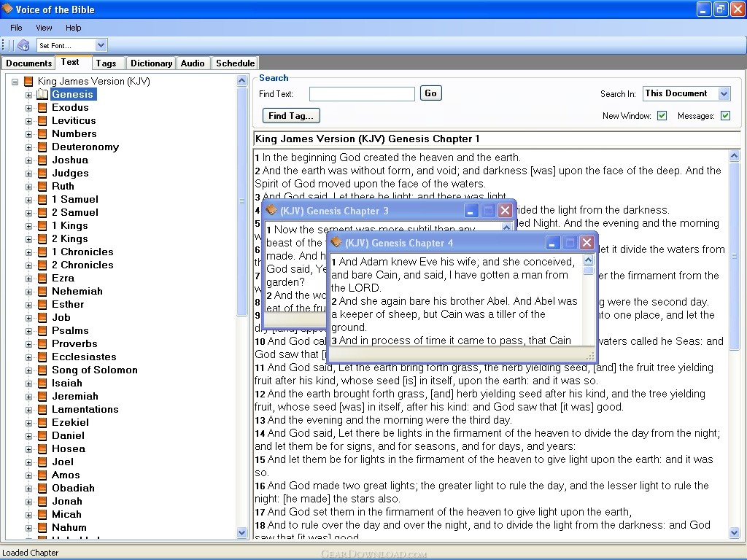Switch to the Schedule tab

click(x=236, y=63)
